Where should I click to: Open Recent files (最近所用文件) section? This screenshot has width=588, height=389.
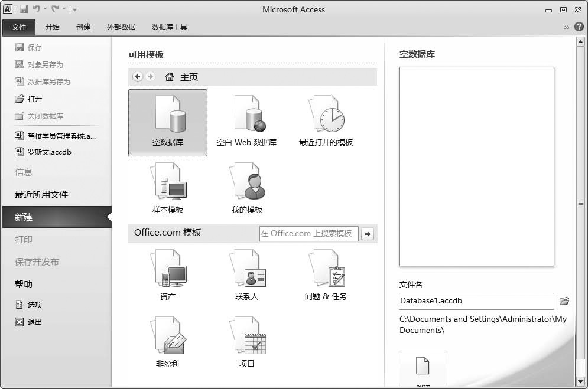pyautogui.click(x=41, y=195)
